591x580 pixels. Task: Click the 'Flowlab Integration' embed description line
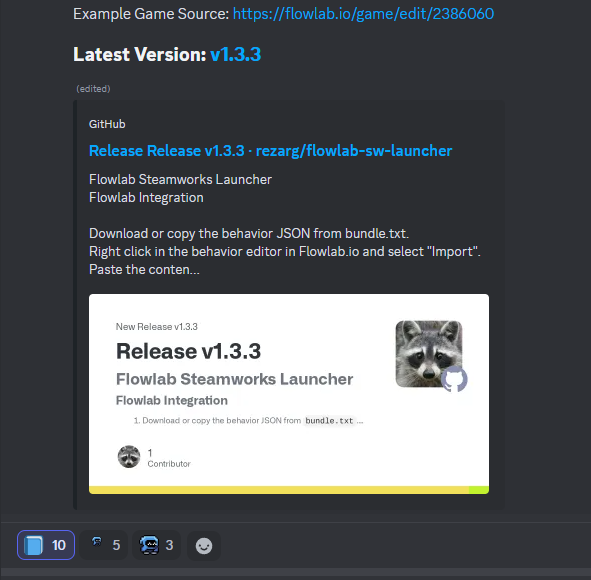coord(146,197)
